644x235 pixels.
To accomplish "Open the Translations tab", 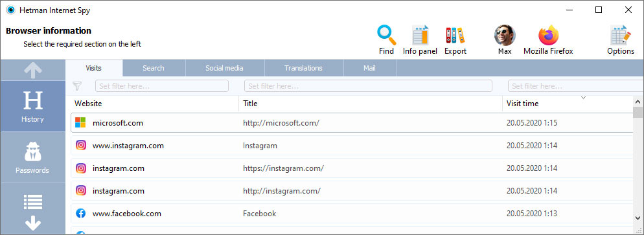I will click(x=303, y=68).
